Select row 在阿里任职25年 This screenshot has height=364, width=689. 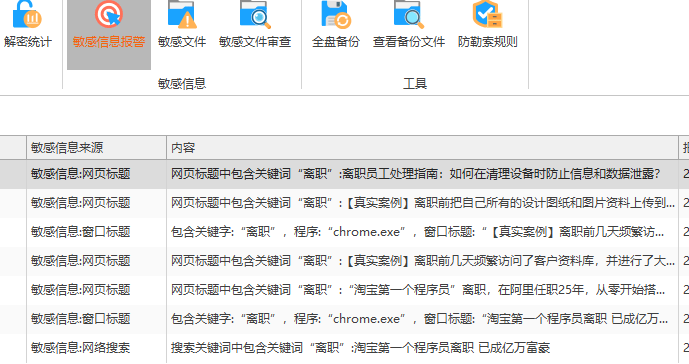coord(344,290)
